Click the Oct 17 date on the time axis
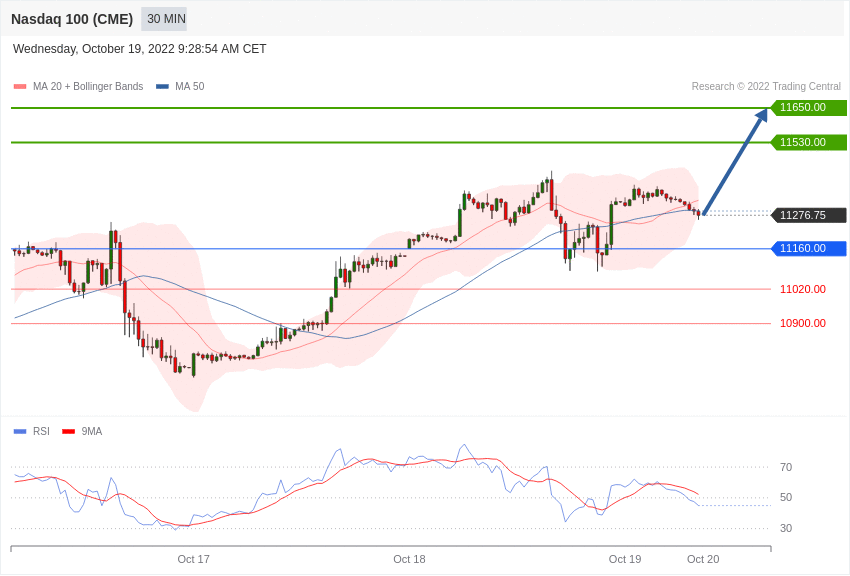 (194, 560)
